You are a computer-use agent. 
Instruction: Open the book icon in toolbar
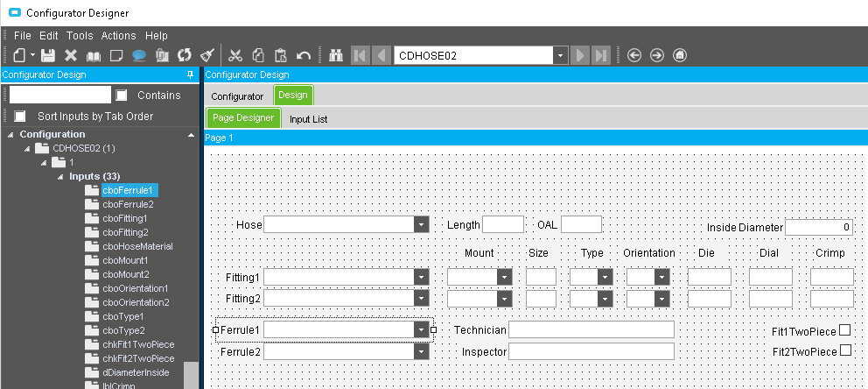[94, 56]
